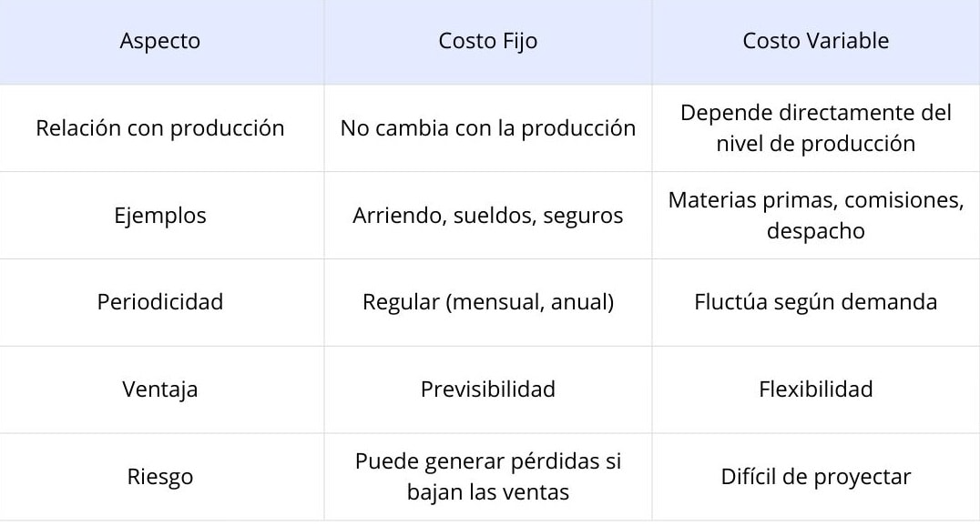Click 'Depende directamente del nivel de producción'
The width and height of the screenshot is (980, 526).
click(816, 128)
